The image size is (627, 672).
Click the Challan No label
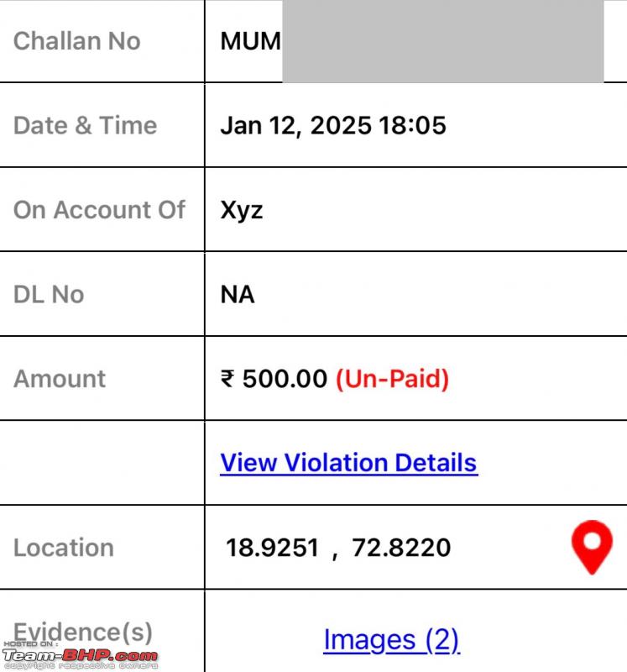tap(77, 41)
